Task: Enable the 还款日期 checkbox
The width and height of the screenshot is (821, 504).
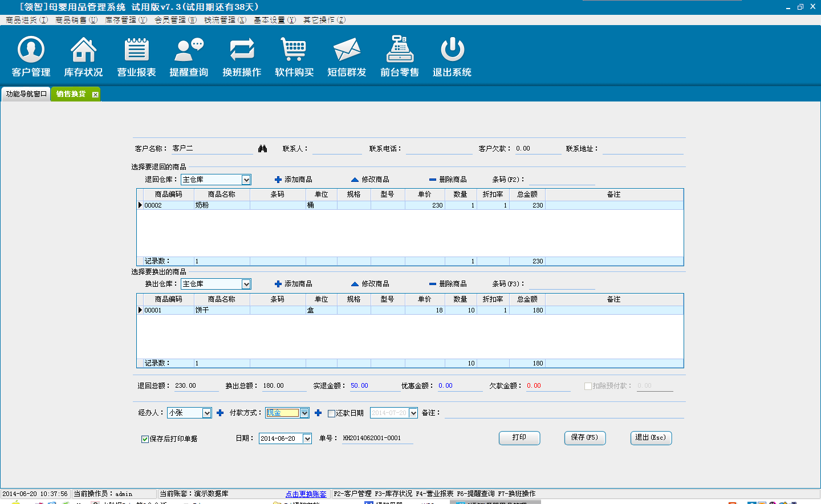Action: tap(331, 413)
